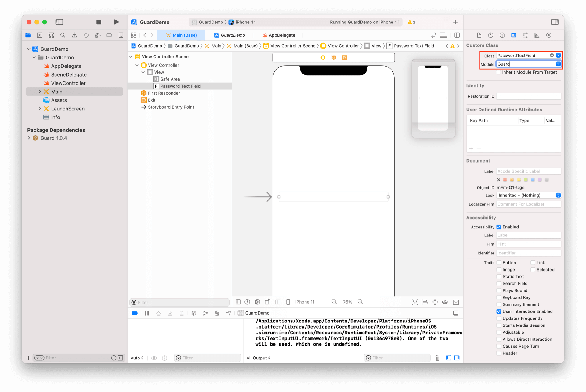Screen dimensions: 586x392
Task: Stop the running GuardDemo app
Action: 99,22
